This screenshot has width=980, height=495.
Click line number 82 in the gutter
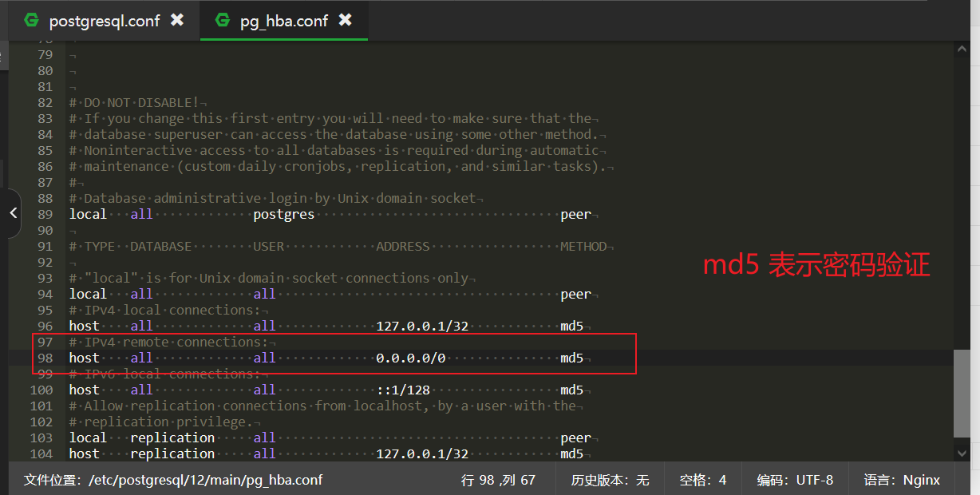pyautogui.click(x=45, y=102)
